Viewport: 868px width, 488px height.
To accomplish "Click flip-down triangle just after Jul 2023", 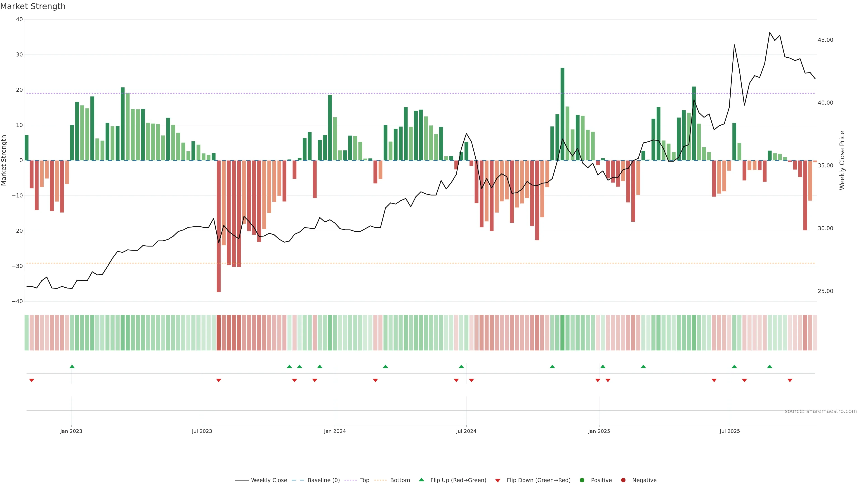I will point(219,380).
